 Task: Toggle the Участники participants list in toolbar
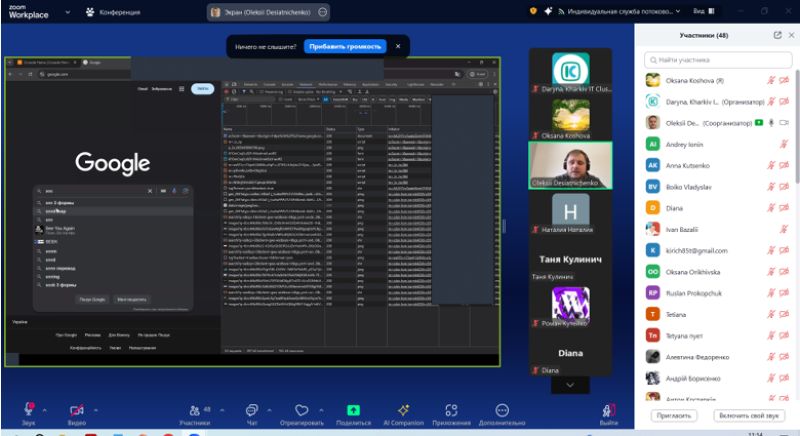tap(194, 410)
